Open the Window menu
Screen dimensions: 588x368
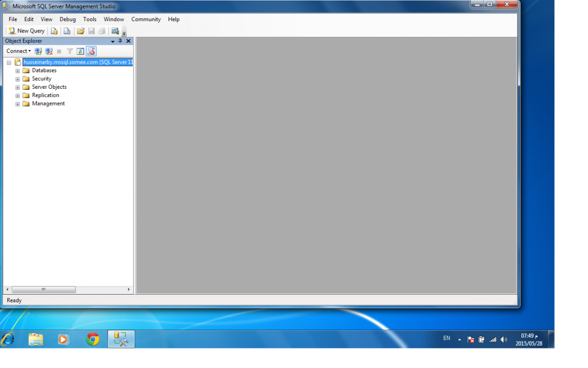(114, 20)
